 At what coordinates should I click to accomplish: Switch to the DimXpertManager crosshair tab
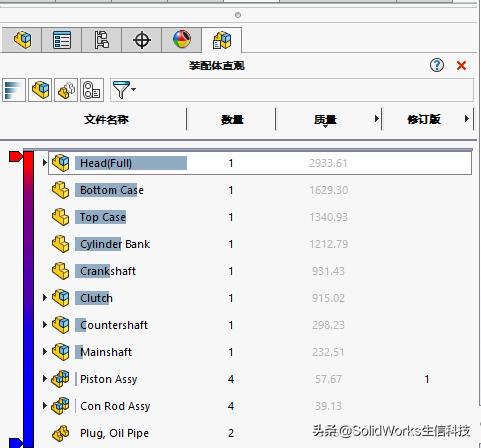click(x=142, y=40)
